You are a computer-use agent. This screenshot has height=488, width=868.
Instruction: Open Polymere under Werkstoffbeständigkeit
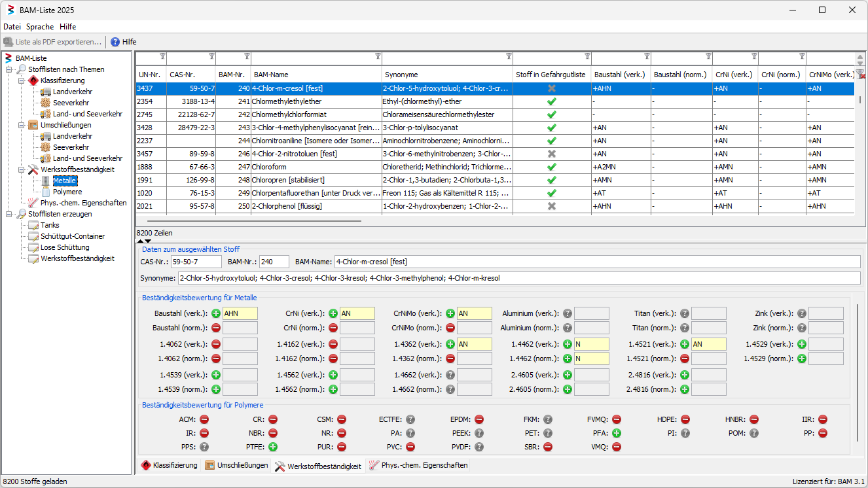point(67,192)
